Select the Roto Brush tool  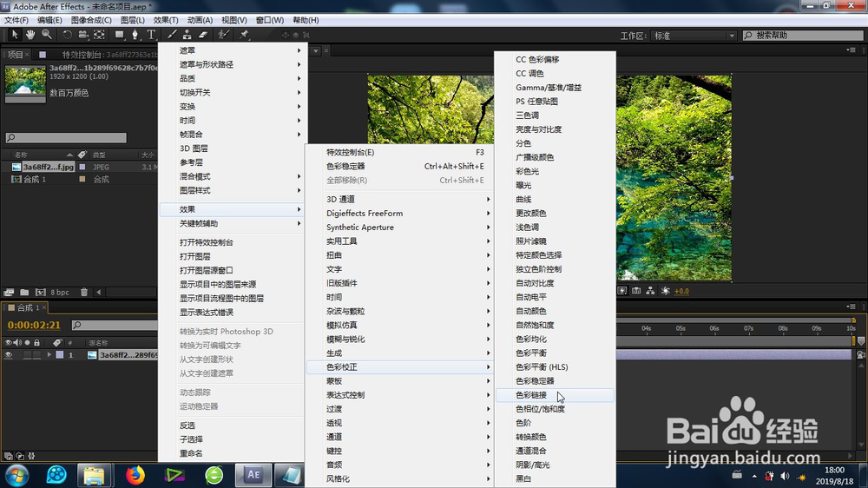[223, 35]
